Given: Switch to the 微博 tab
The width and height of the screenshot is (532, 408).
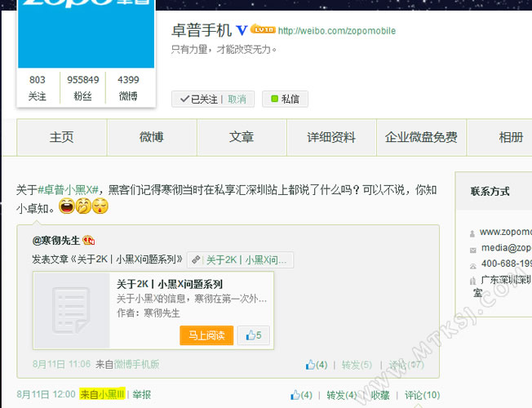Looking at the screenshot, I should tap(151, 137).
